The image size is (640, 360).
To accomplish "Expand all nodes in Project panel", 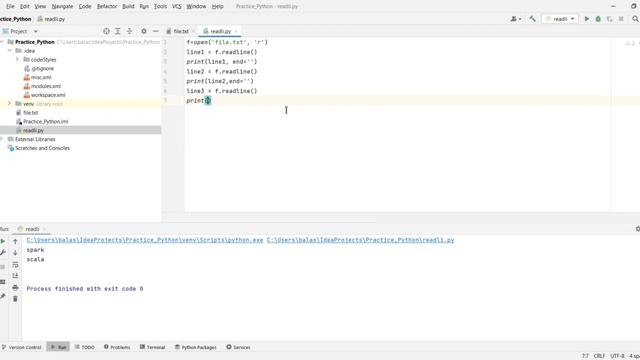I will (118, 31).
